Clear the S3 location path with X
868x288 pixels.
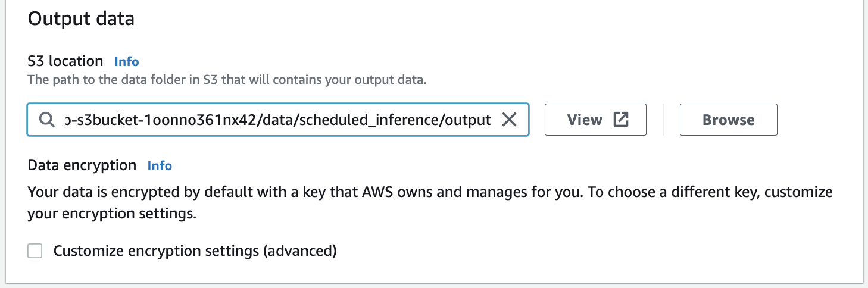click(x=509, y=120)
